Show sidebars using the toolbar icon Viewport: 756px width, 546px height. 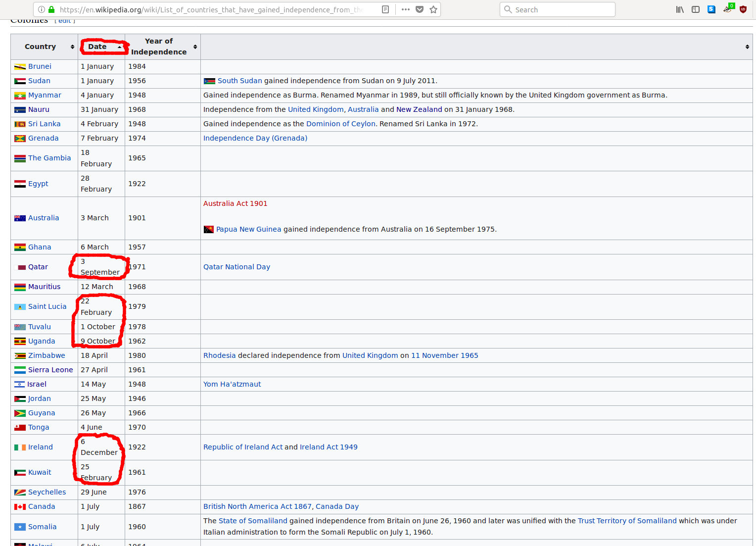(696, 9)
